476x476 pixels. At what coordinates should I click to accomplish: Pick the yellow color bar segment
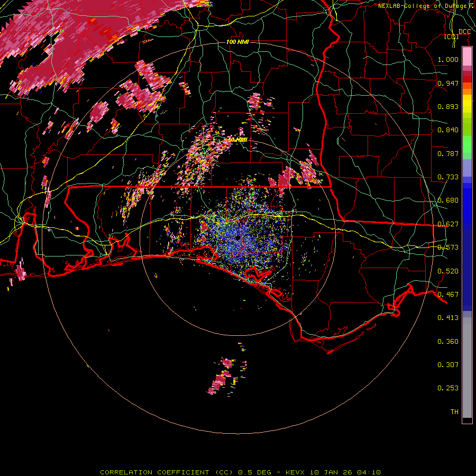[467, 104]
